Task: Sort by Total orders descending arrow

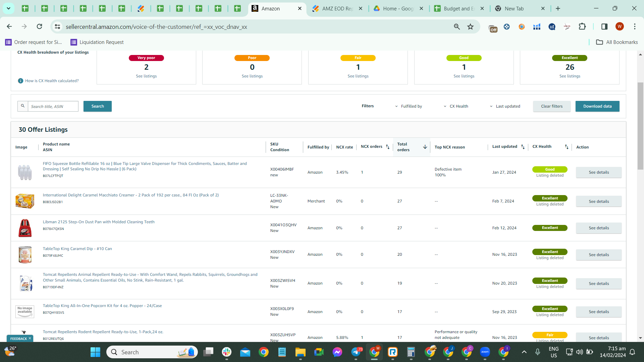Action: click(425, 147)
